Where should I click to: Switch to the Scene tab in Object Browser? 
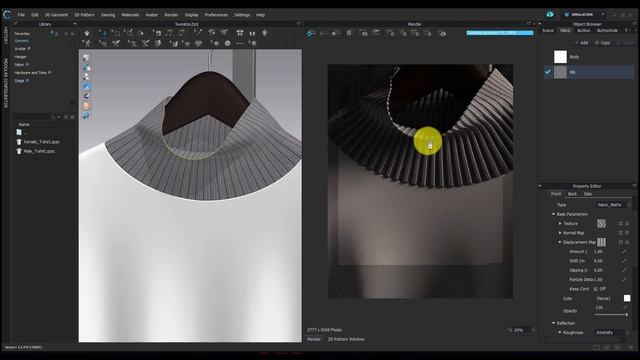click(548, 31)
